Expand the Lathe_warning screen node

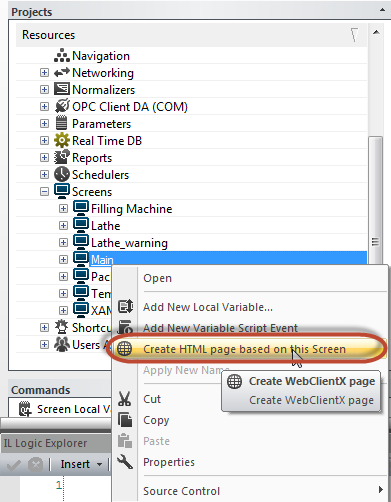63,242
